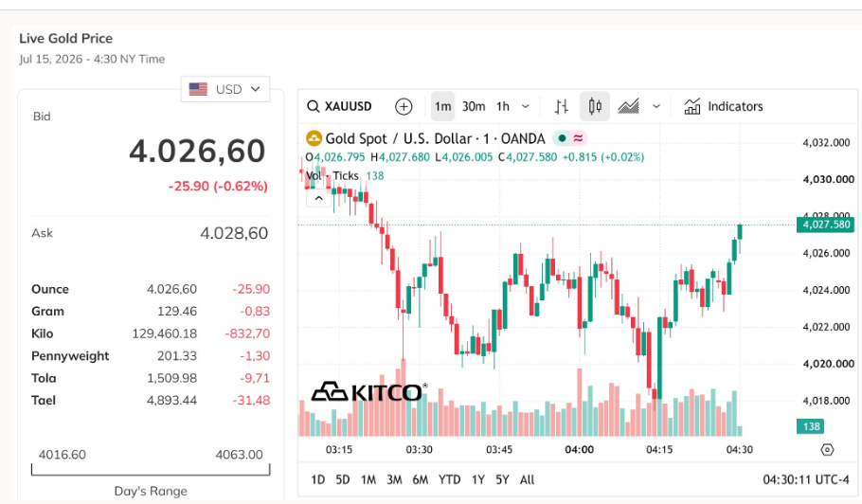
Task: Open the Indicators panel
Action: [724, 106]
